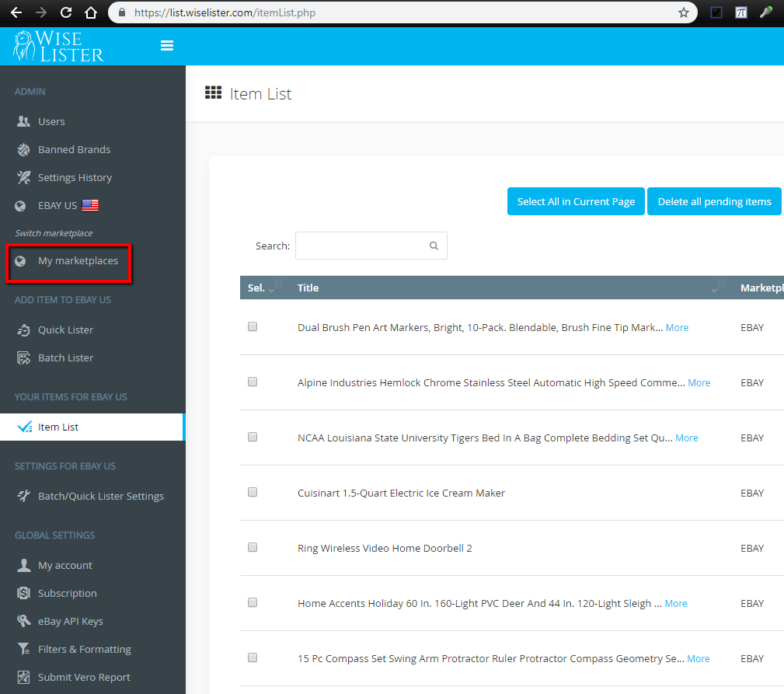The height and width of the screenshot is (694, 784).
Task: Check the Cuisinart Ice Cream Maker item
Action: (x=253, y=492)
